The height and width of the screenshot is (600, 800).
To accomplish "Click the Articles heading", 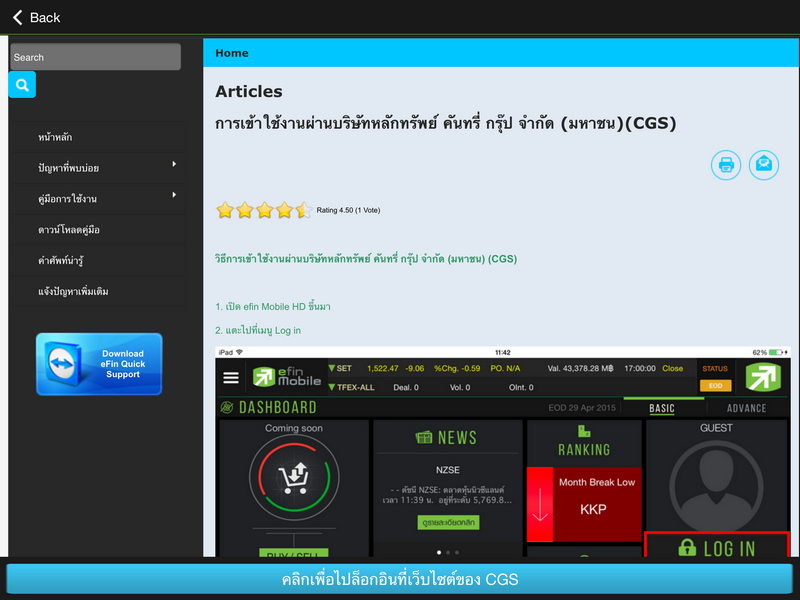I will (249, 91).
